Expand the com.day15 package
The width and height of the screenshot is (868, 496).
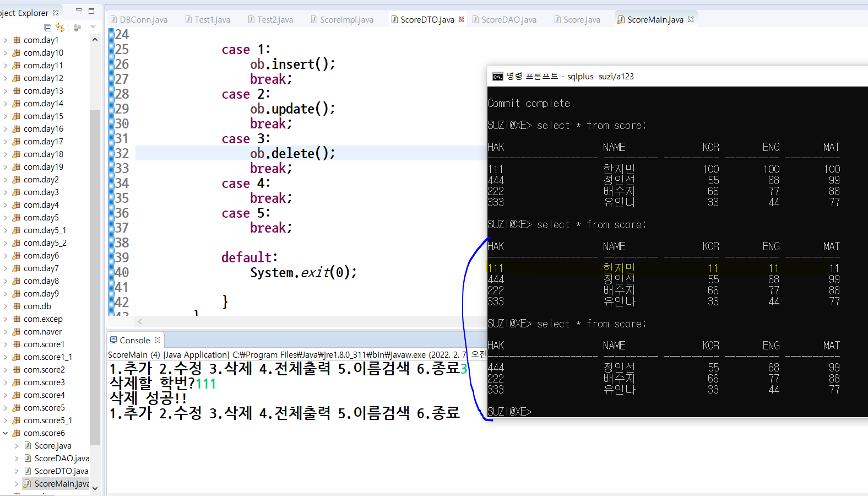[x=6, y=116]
